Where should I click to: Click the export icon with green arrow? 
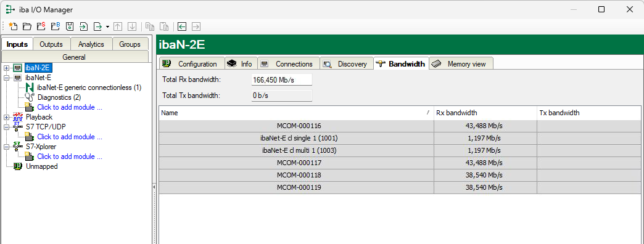coord(97,26)
